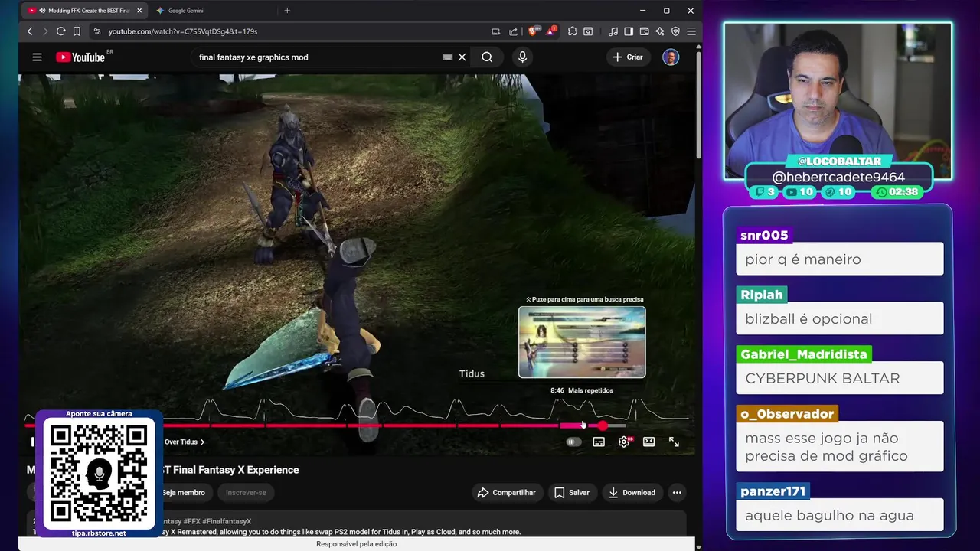Open more actions three-dot menu
Image resolution: width=980 pixels, height=551 pixels.
point(677,493)
